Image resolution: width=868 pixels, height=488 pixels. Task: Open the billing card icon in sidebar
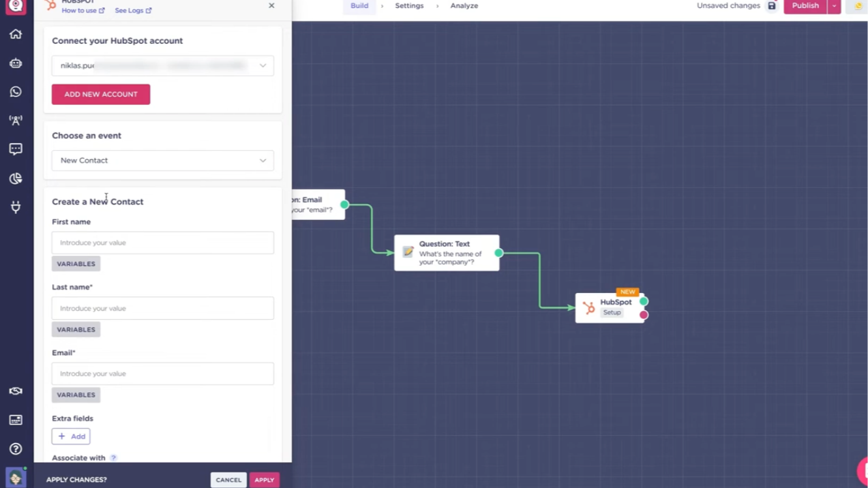(16, 419)
